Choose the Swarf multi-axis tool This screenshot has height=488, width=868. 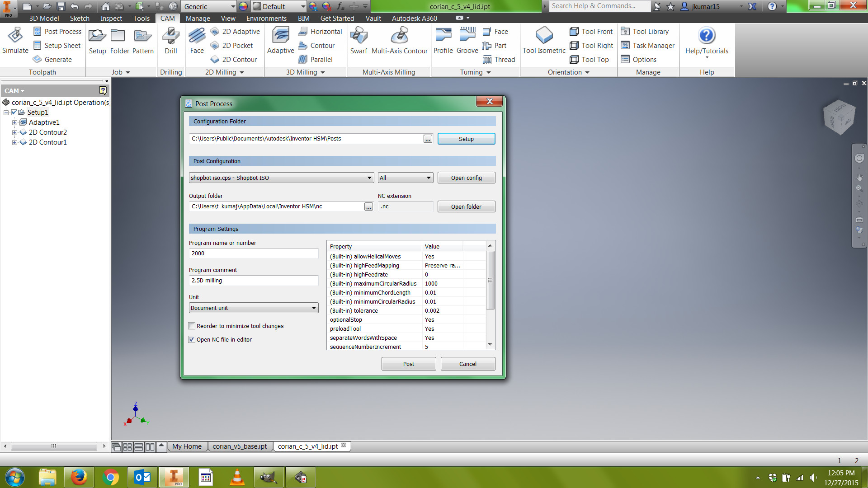click(x=359, y=41)
